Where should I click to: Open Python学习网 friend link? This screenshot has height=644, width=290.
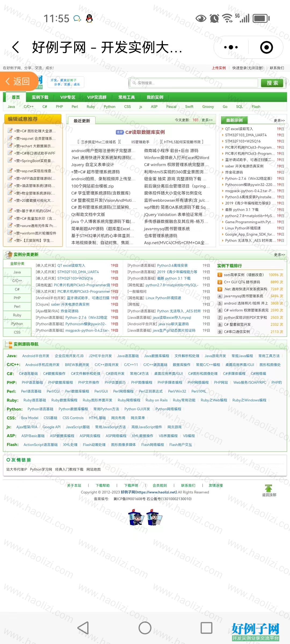point(41,469)
